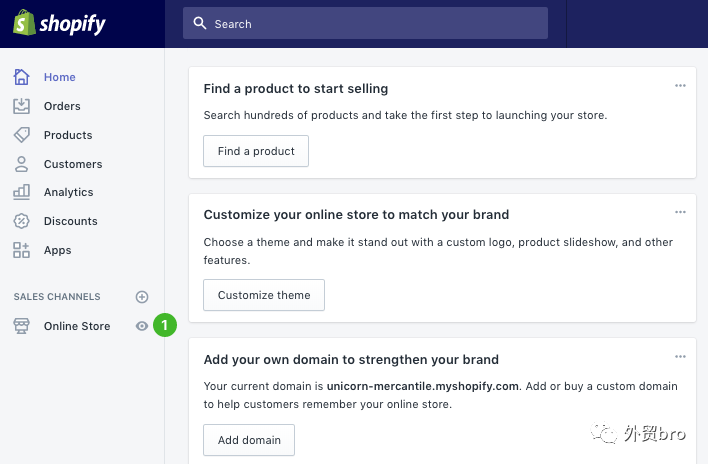Click the Customers person icon
The image size is (708, 464).
[22, 164]
